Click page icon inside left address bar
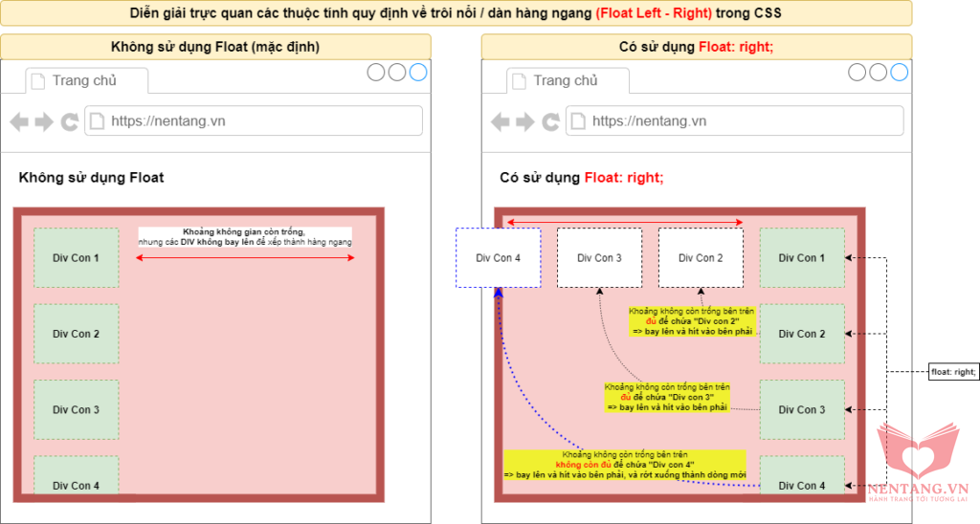Viewport: 980px width, 524px height. [98, 120]
